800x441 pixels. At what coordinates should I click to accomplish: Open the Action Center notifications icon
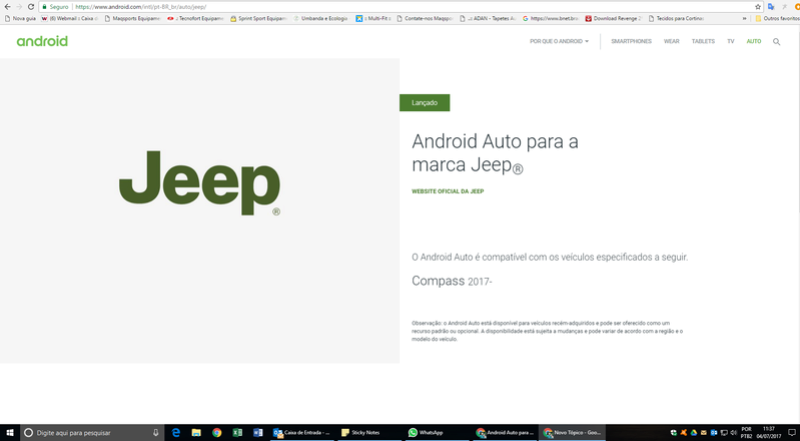click(792, 433)
